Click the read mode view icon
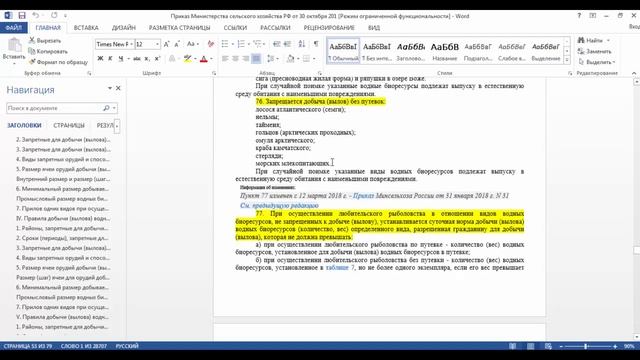The image size is (640, 360). 512,346
